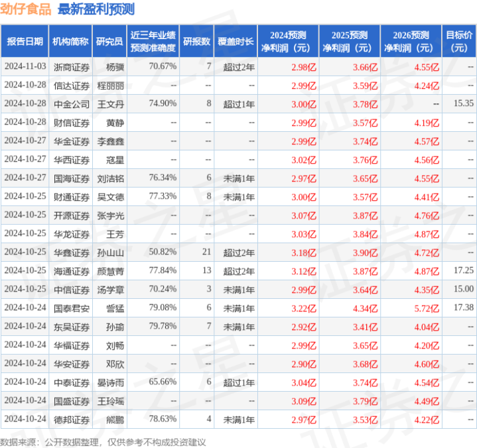The width and height of the screenshot is (477, 448).
Task: Click 华鑫证券 institution cell
Action: (72, 253)
